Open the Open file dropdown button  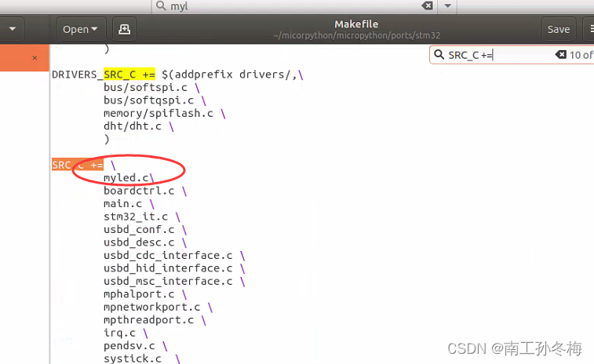point(80,29)
